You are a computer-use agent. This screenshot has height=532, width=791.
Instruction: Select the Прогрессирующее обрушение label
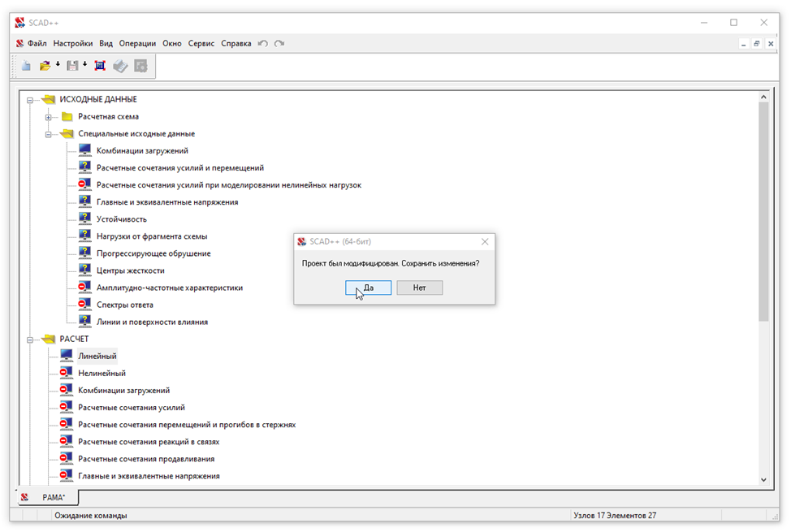(153, 253)
